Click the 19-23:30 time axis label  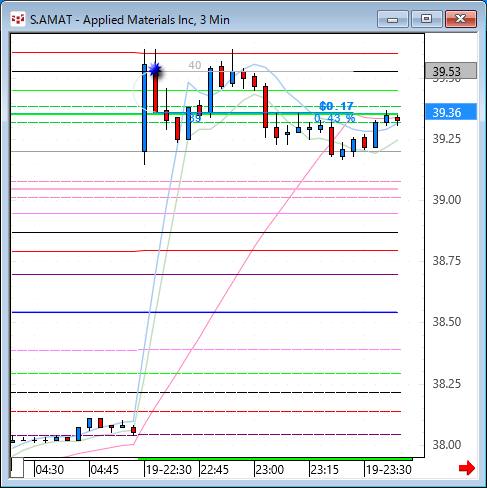pyautogui.click(x=389, y=470)
